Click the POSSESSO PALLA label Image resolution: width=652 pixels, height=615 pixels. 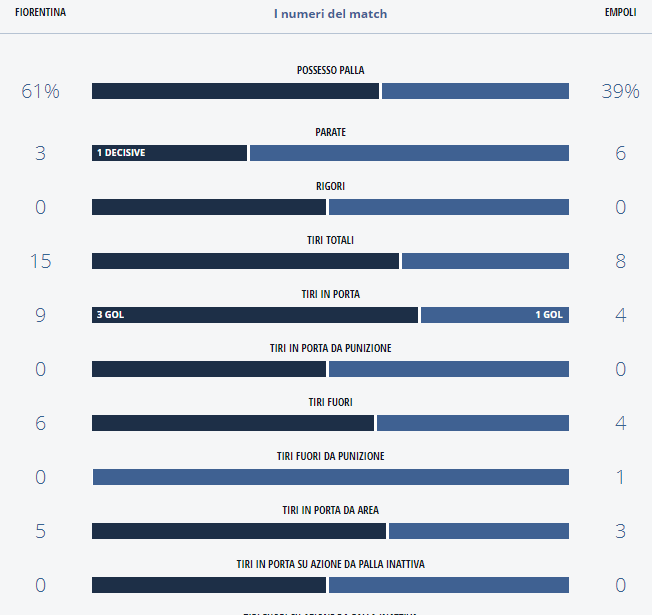[330, 70]
